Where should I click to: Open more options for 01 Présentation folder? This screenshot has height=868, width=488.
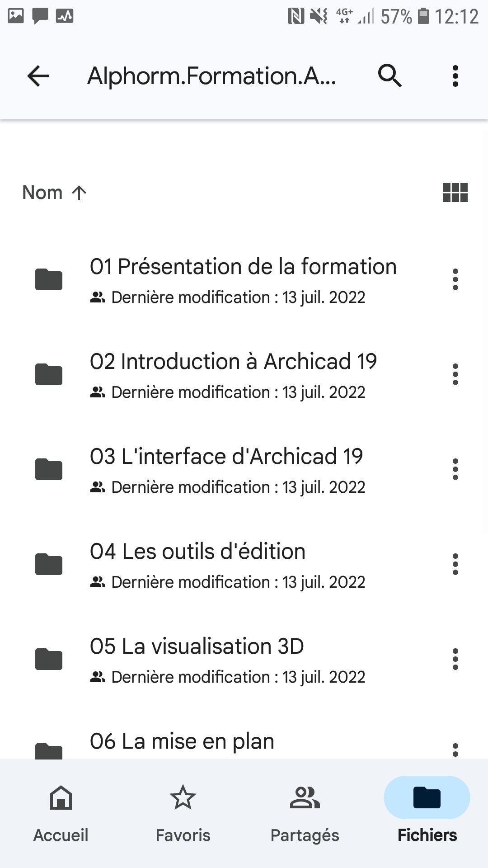point(455,279)
